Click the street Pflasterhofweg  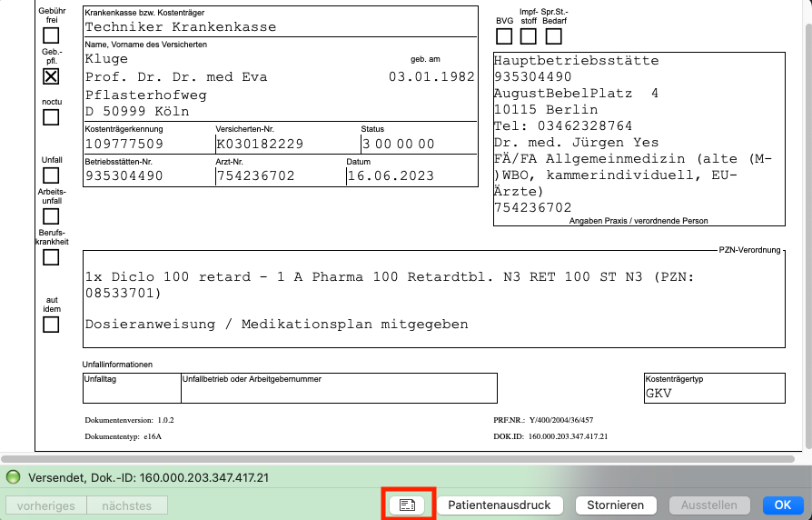click(145, 95)
